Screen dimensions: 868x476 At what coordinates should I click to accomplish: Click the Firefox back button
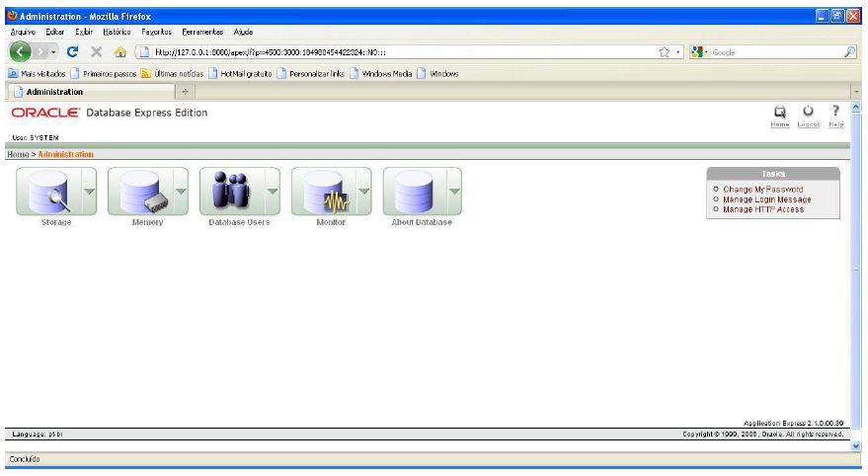tap(20, 52)
